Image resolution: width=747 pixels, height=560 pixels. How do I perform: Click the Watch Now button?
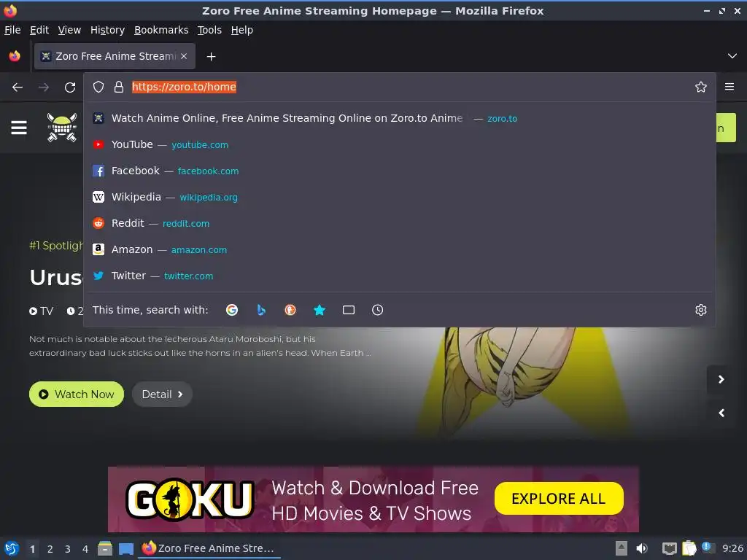point(76,394)
